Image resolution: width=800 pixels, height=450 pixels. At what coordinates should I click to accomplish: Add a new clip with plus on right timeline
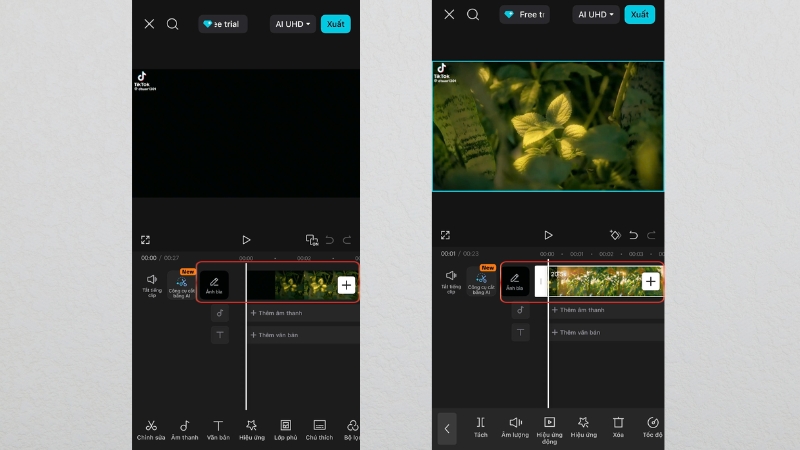tap(651, 282)
